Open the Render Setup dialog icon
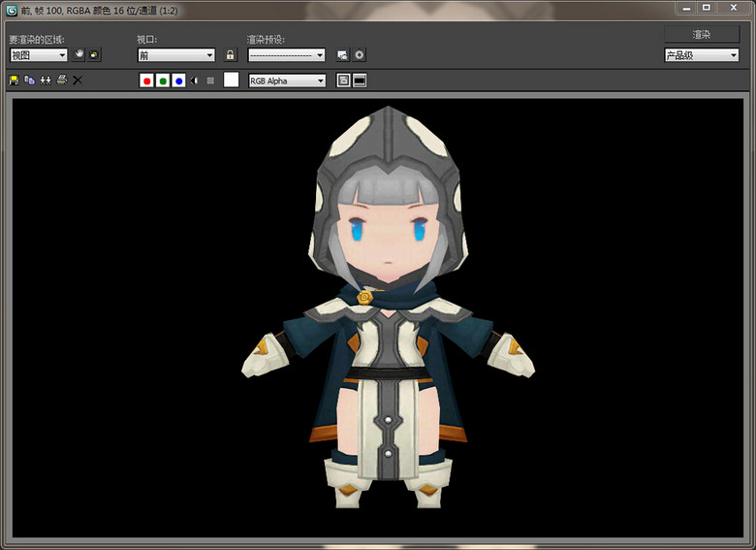Screen dimensions: 756x550 (343, 55)
